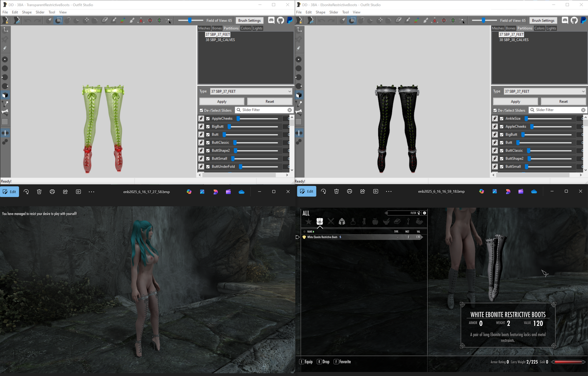The width and height of the screenshot is (588, 376).
Task: Open Type dropdown in EboniteRestrictiveBoots window
Action: (x=545, y=91)
